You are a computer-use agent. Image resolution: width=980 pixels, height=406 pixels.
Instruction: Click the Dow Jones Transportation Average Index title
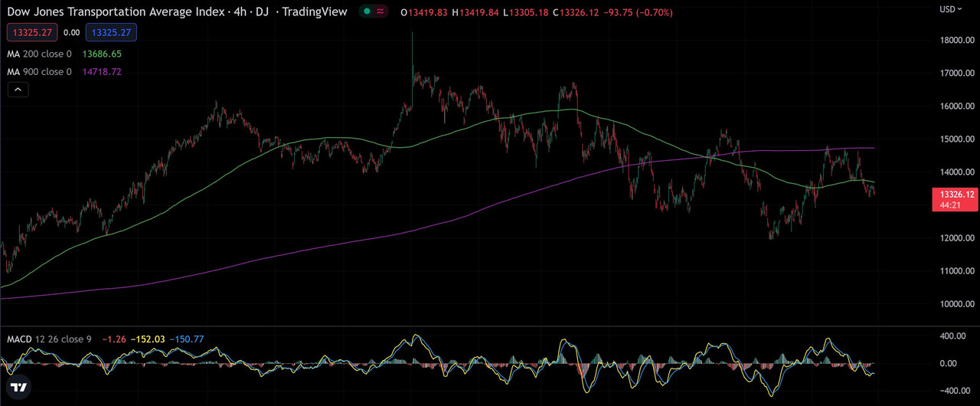[116, 11]
